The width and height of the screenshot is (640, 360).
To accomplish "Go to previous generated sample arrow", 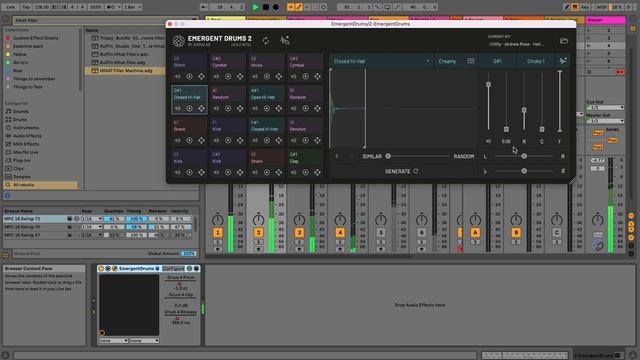I will pos(337,156).
